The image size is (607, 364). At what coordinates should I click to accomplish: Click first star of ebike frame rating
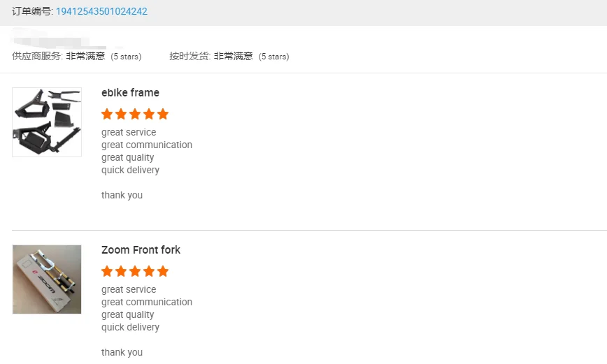107,114
